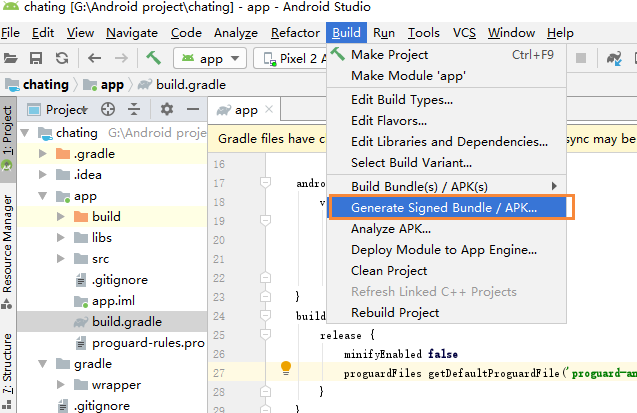Viewport: 637px width, 413px height.
Task: Select Deploy Module to App Engine
Action: tap(446, 250)
